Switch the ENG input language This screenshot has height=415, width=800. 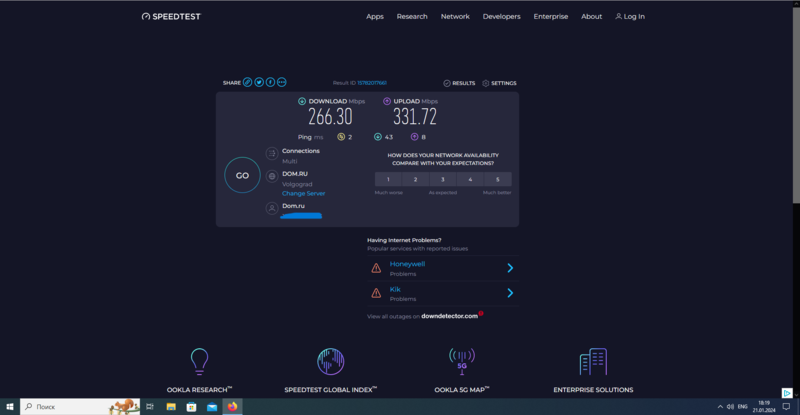(x=742, y=407)
